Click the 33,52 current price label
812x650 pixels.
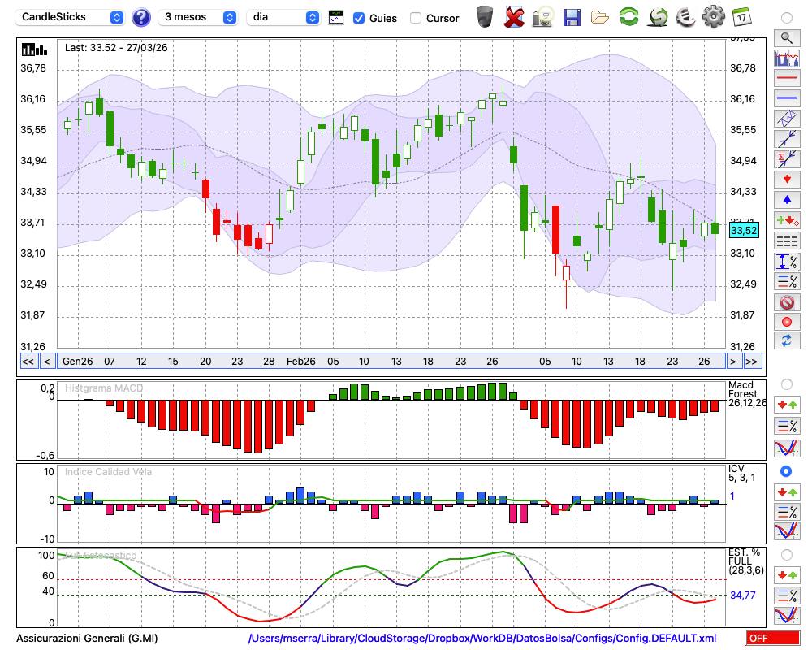click(744, 230)
